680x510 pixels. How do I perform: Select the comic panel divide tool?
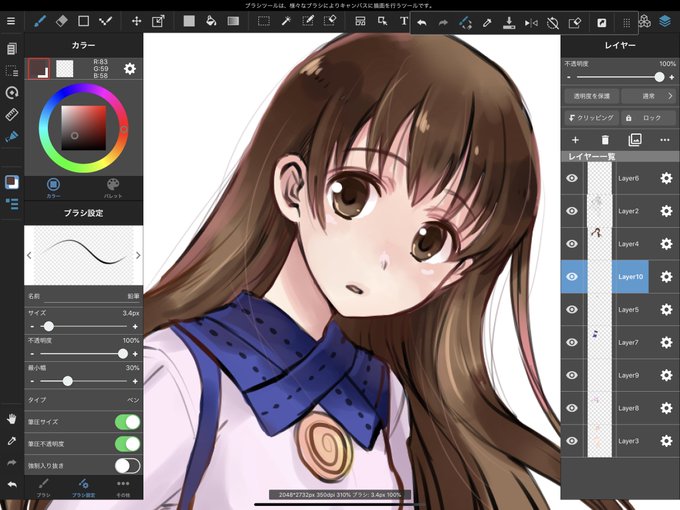pos(360,21)
